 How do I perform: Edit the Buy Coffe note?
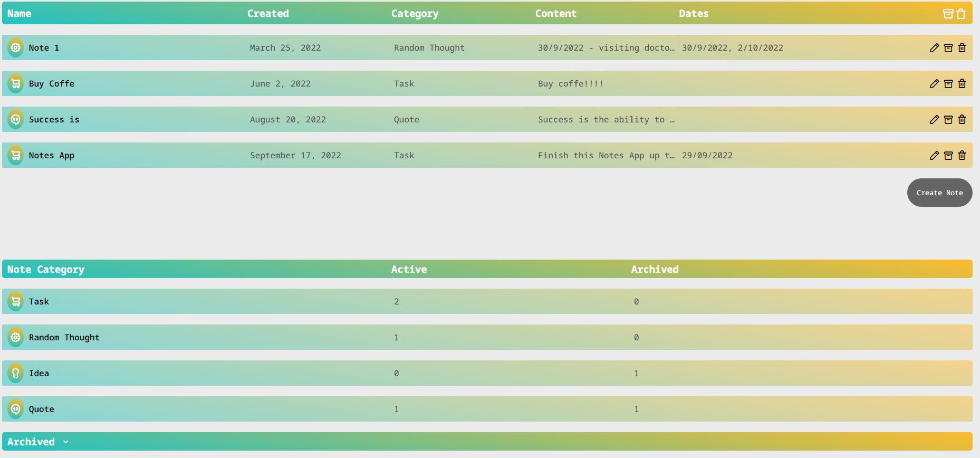pyautogui.click(x=934, y=84)
